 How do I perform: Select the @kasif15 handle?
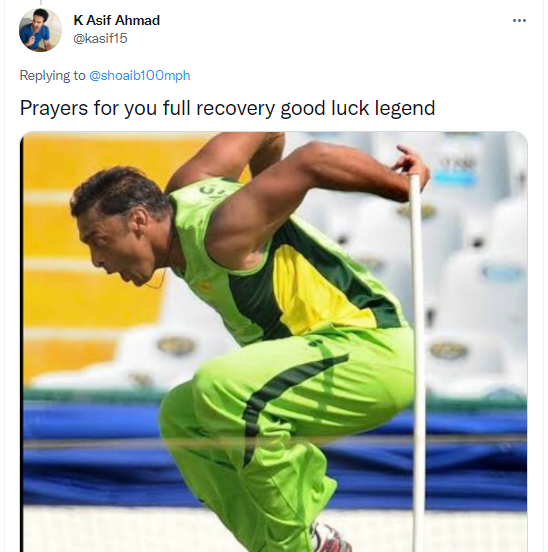(x=100, y=38)
